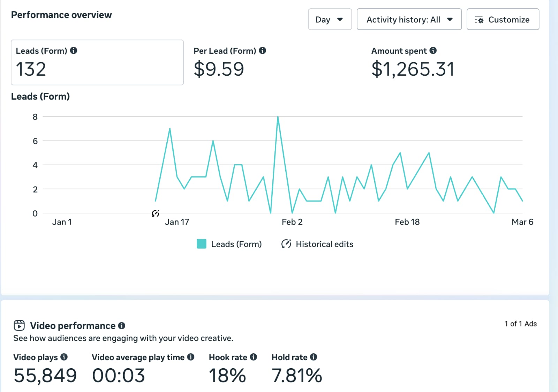The height and width of the screenshot is (392, 558).
Task: Click the sliders icon inside the Customize button
Action: [480, 20]
